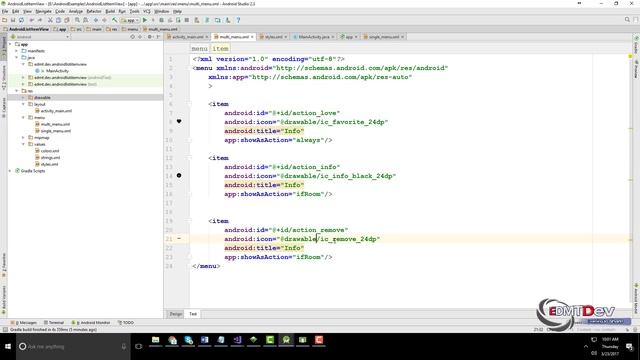This screenshot has width=640, height=360.
Task: Collapse the layout folder
Action: coord(23,104)
